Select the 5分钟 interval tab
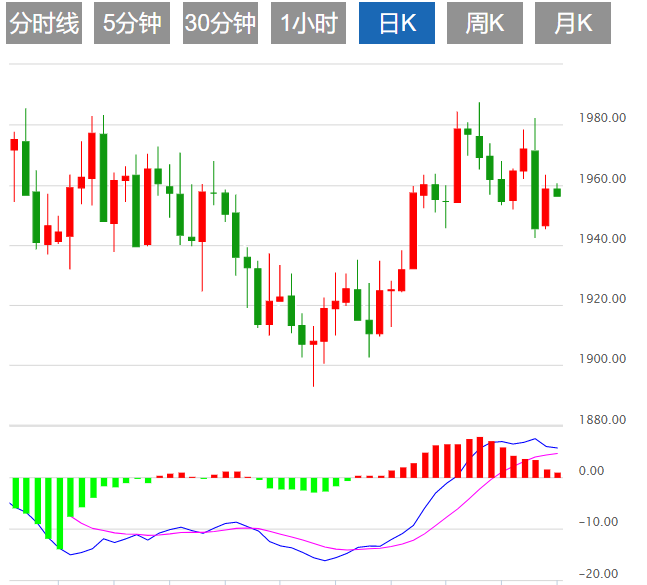This screenshot has width=647, height=585. 132,23
